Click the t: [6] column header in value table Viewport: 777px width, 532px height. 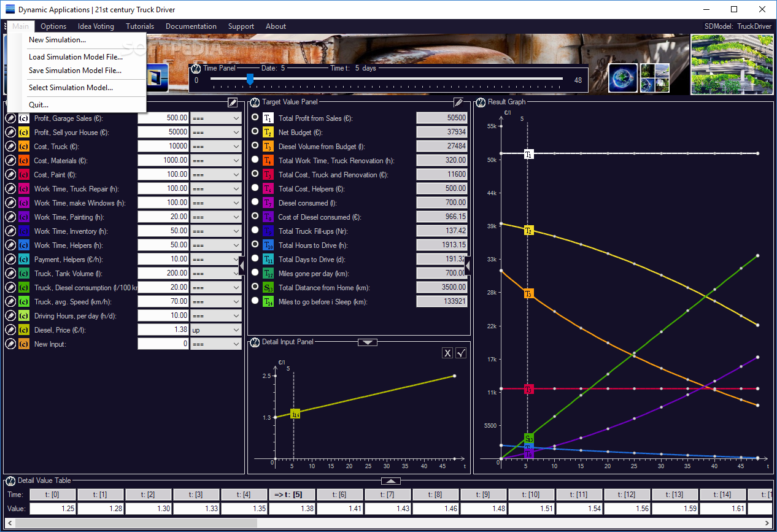pyautogui.click(x=339, y=495)
